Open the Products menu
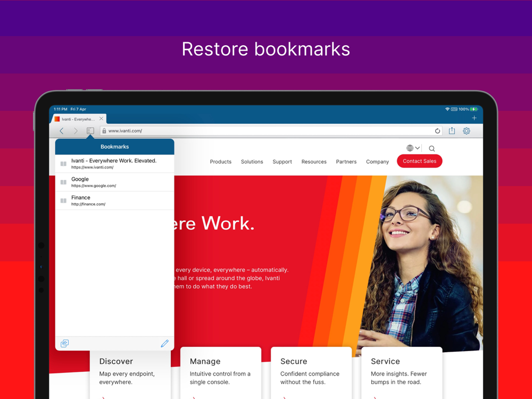Viewport: 532px width, 399px height. 221,162
